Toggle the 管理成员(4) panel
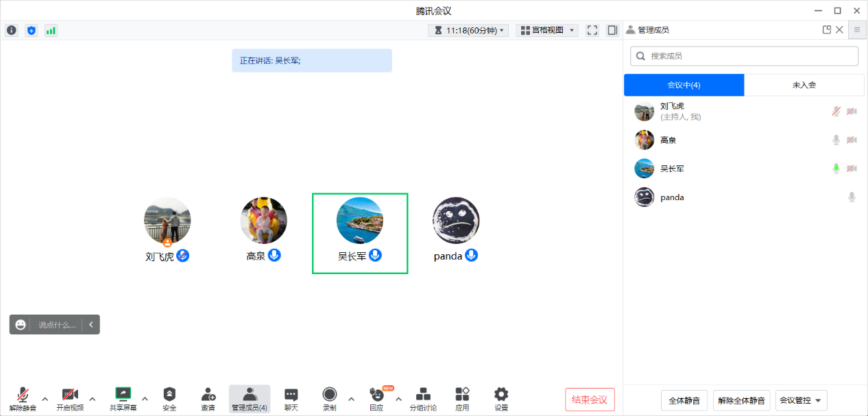This screenshot has height=416, width=868. (250, 399)
